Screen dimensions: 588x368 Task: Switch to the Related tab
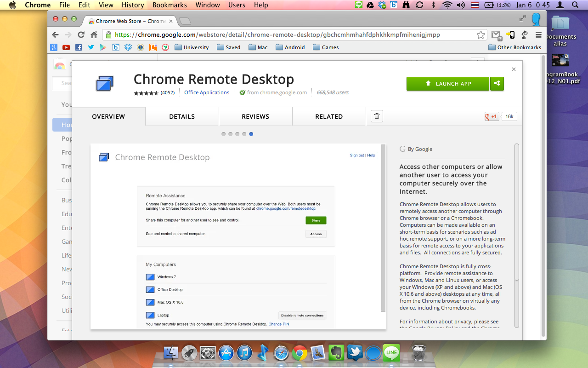pyautogui.click(x=329, y=116)
